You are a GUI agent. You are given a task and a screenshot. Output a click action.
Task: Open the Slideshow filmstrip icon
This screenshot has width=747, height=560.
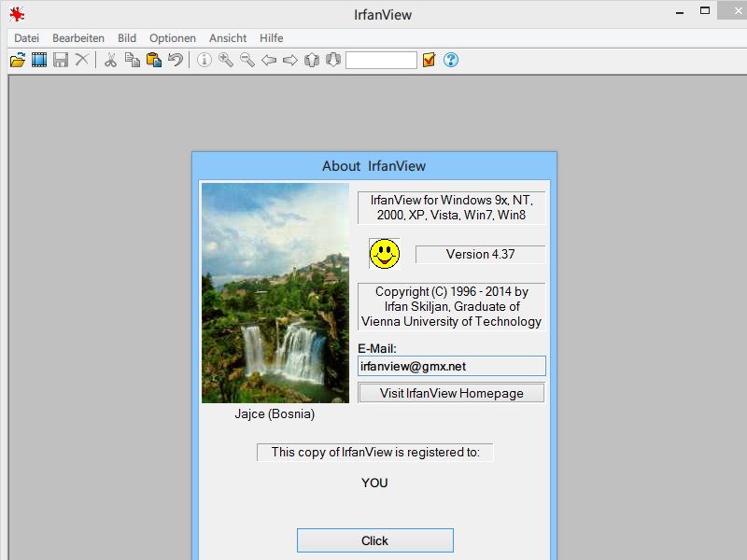click(x=39, y=60)
